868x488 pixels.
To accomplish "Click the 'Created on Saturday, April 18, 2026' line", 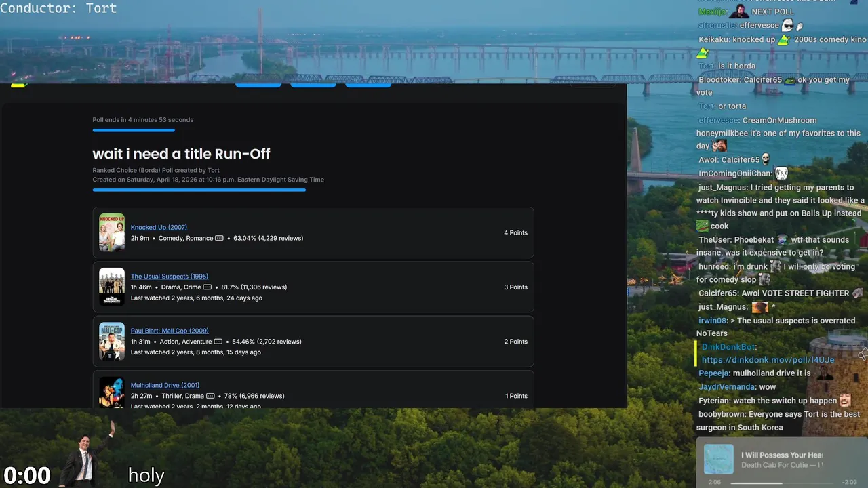I will [208, 180].
